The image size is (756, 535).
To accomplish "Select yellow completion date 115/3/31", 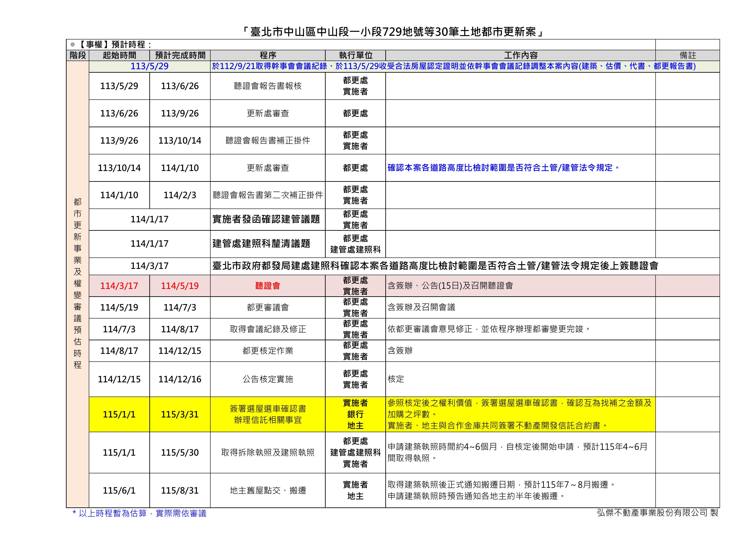I will pyautogui.click(x=180, y=414).
